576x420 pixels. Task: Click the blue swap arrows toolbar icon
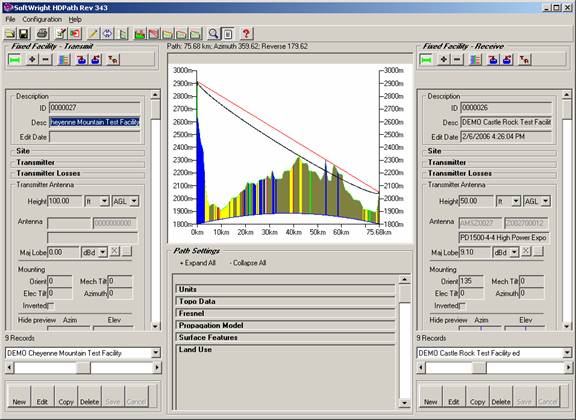(107, 34)
